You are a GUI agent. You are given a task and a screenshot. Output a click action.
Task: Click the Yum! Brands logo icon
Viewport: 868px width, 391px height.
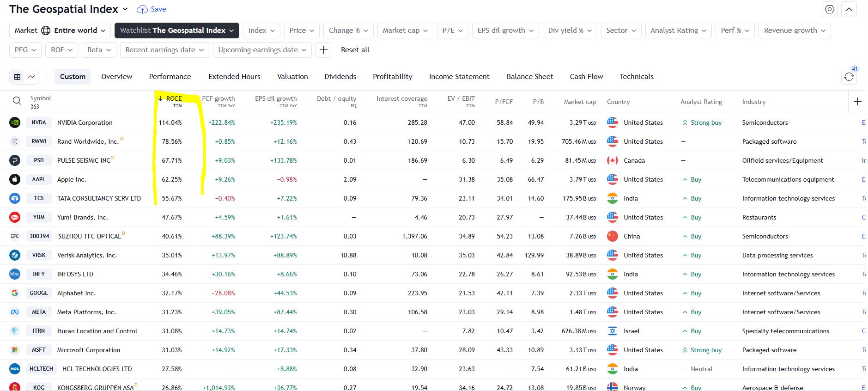15,217
